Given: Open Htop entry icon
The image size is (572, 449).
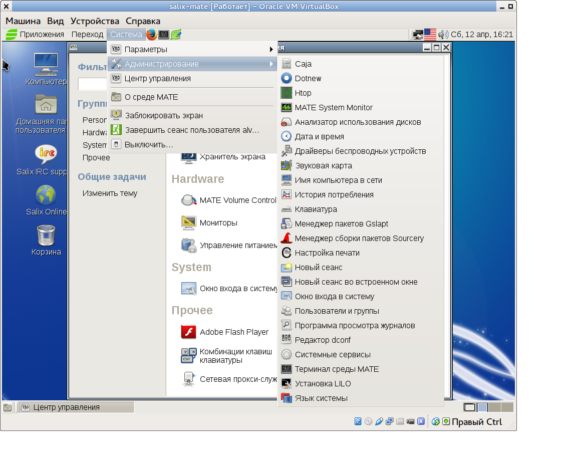Looking at the screenshot, I should pos(286,93).
